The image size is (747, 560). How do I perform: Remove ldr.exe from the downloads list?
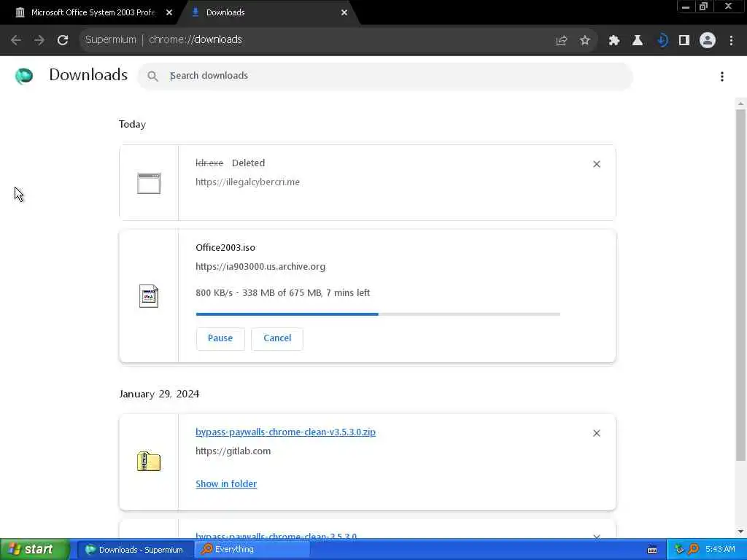[597, 164]
